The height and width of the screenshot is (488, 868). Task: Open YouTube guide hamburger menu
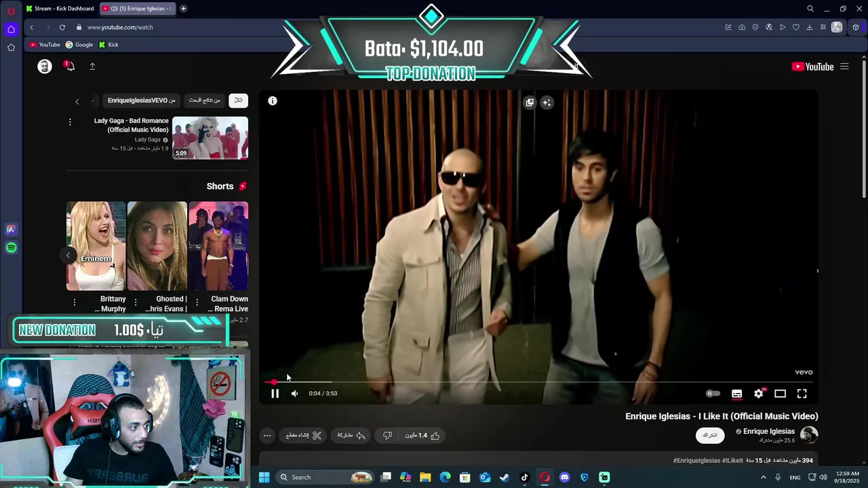(x=844, y=66)
